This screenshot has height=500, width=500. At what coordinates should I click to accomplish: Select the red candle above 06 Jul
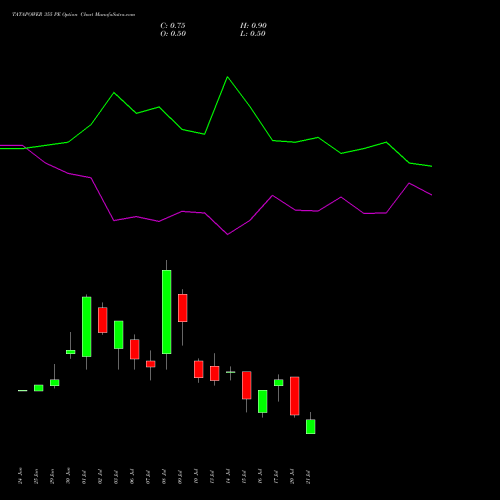coord(135,349)
